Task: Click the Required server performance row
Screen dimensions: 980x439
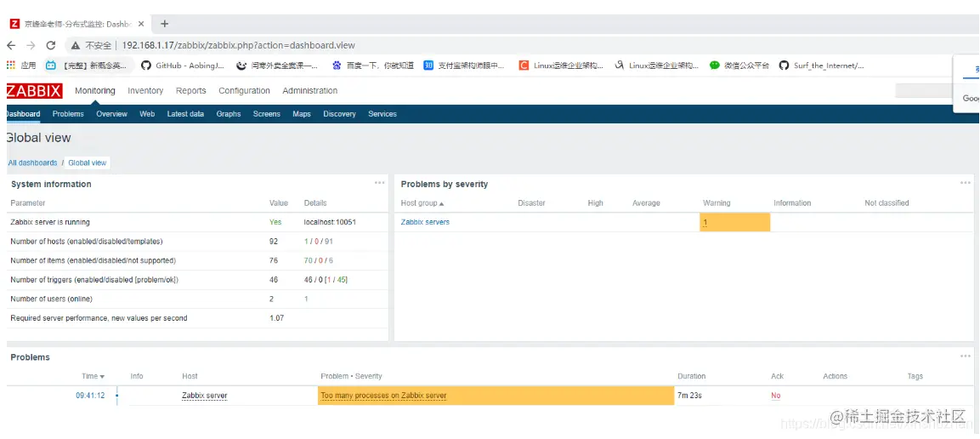Action: [x=197, y=318]
